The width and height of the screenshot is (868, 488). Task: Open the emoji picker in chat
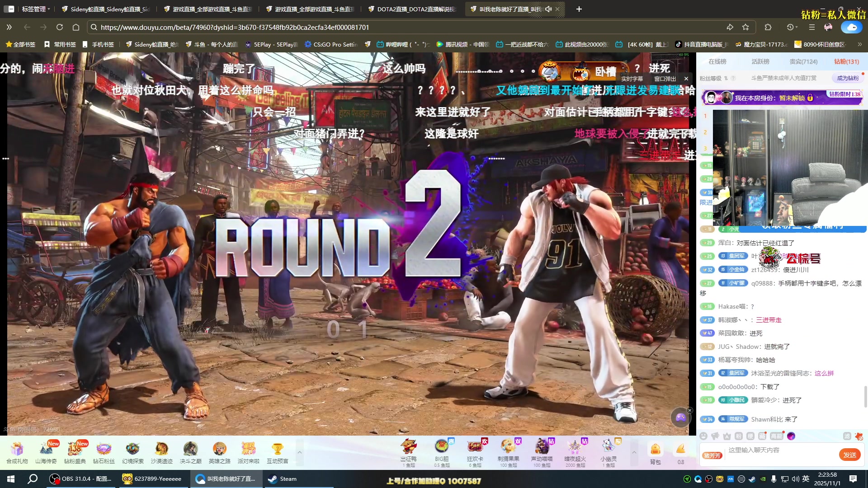(703, 436)
